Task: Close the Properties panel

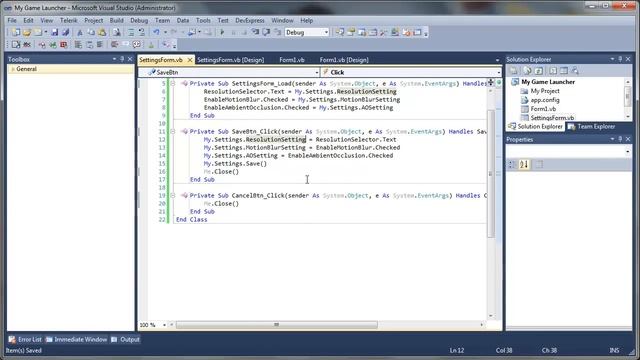Action: [x=628, y=139]
